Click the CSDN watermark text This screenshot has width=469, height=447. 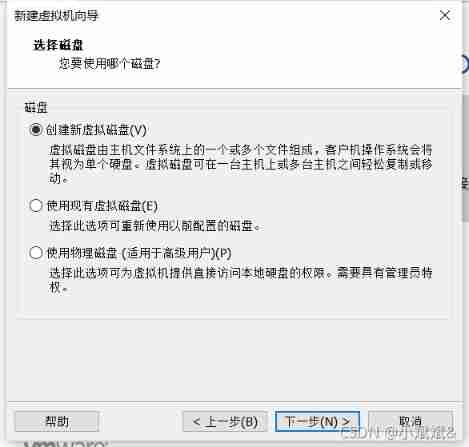point(397,433)
